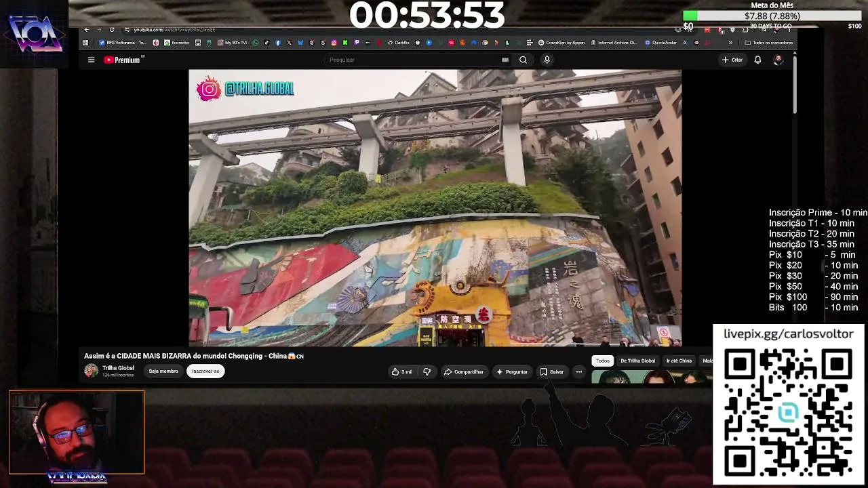This screenshot has width=868, height=488.
Task: Open the Facebook bookmark
Action: tap(278, 43)
